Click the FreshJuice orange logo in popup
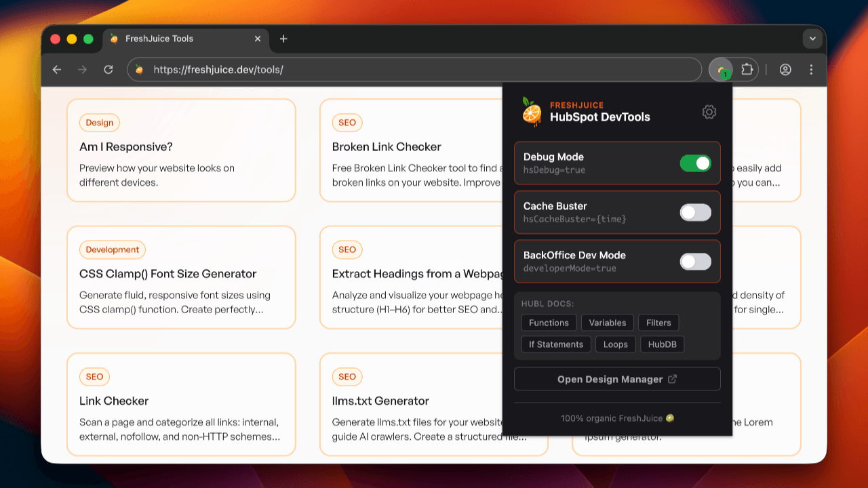868x488 pixels. (x=531, y=112)
